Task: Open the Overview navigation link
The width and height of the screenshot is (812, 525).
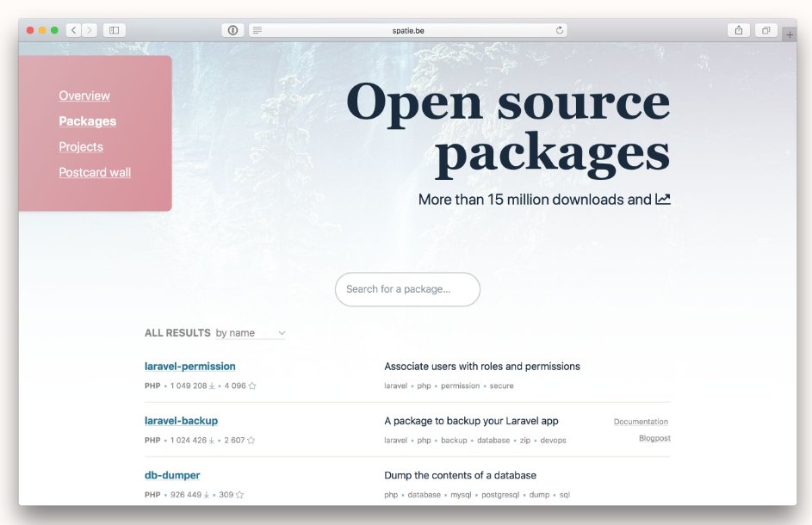Action: [84, 96]
